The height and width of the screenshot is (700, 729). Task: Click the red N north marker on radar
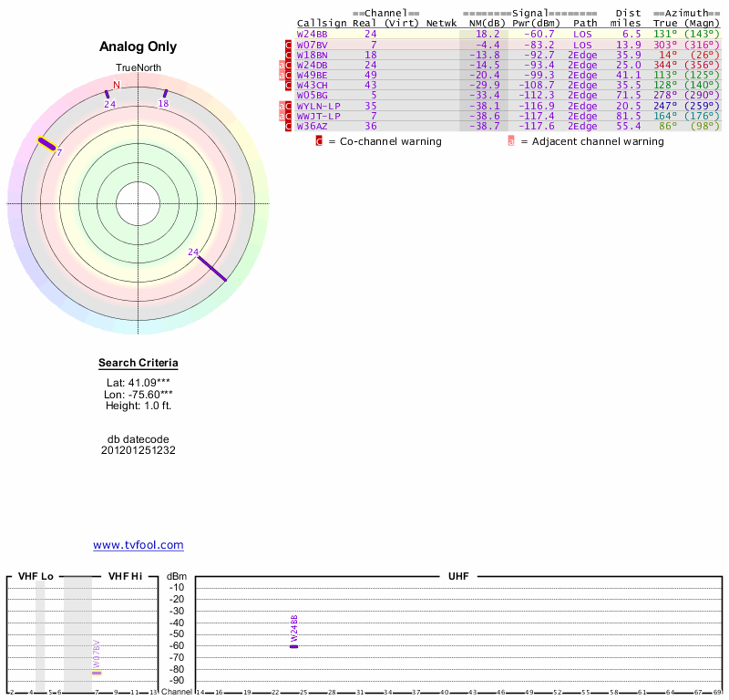(x=116, y=86)
